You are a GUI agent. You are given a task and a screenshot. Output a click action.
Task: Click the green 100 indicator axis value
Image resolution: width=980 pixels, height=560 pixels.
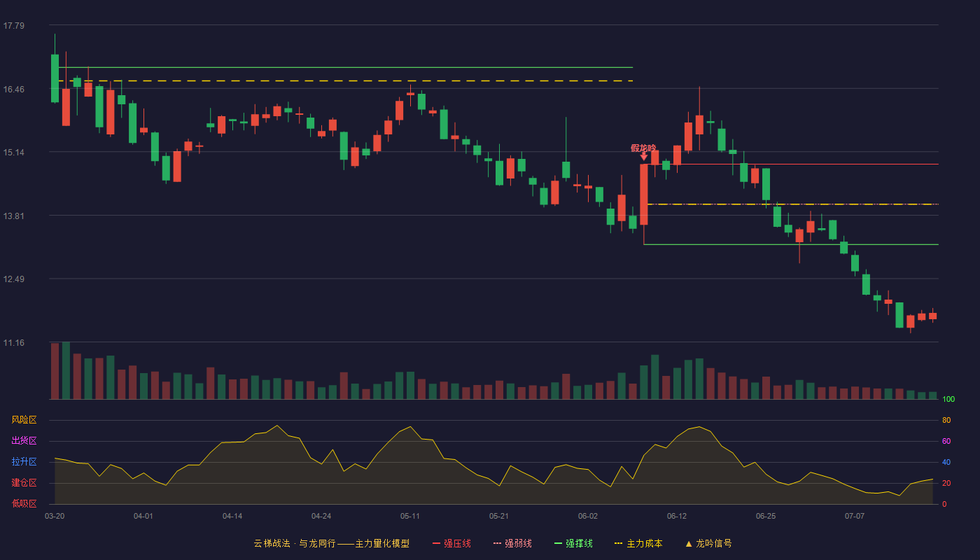pyautogui.click(x=948, y=400)
